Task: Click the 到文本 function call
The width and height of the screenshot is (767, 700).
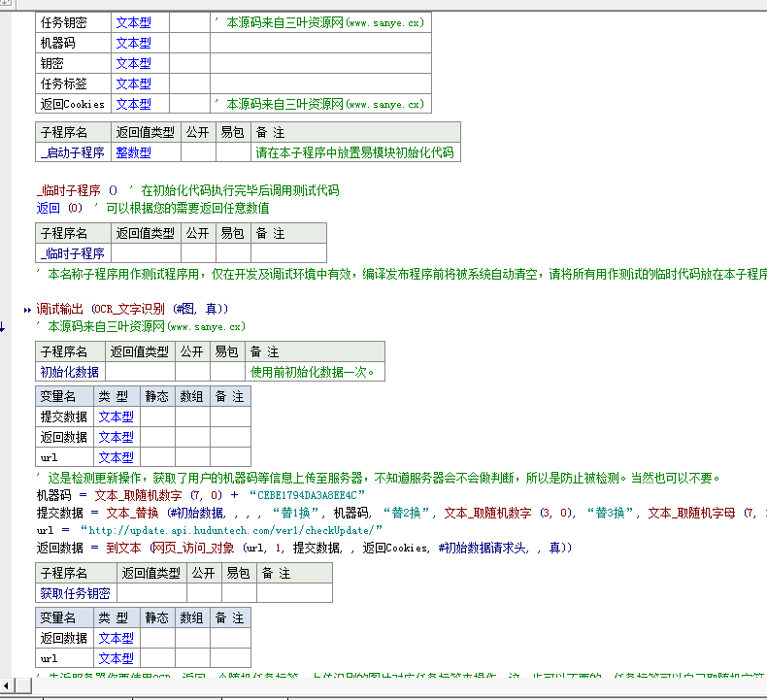Action: coord(123,548)
